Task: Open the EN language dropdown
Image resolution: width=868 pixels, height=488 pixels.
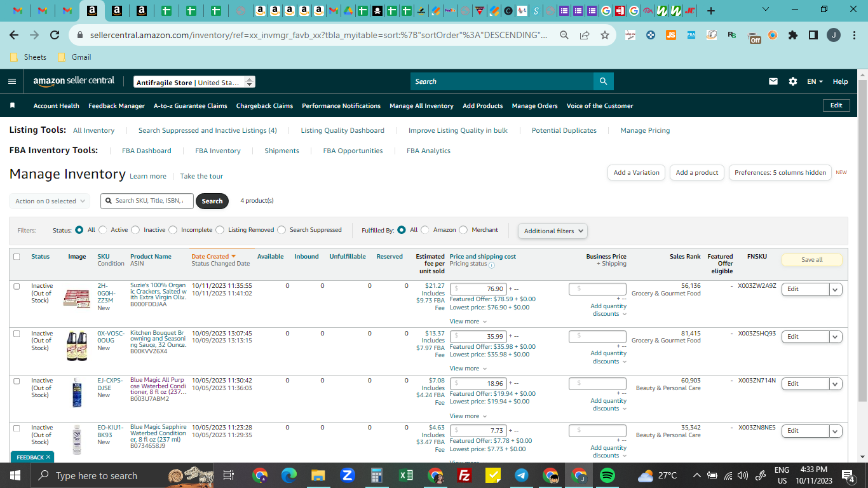Action: (x=815, y=81)
